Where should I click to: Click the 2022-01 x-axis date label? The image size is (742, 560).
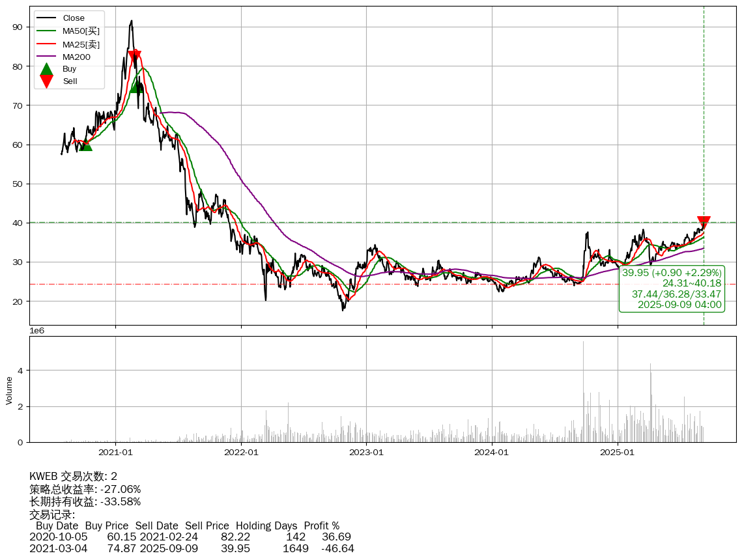pyautogui.click(x=241, y=452)
